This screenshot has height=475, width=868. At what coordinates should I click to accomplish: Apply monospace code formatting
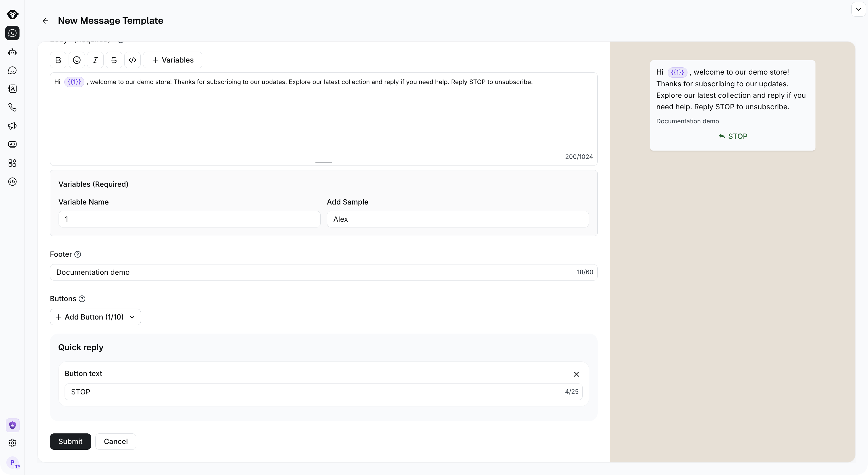tap(132, 60)
